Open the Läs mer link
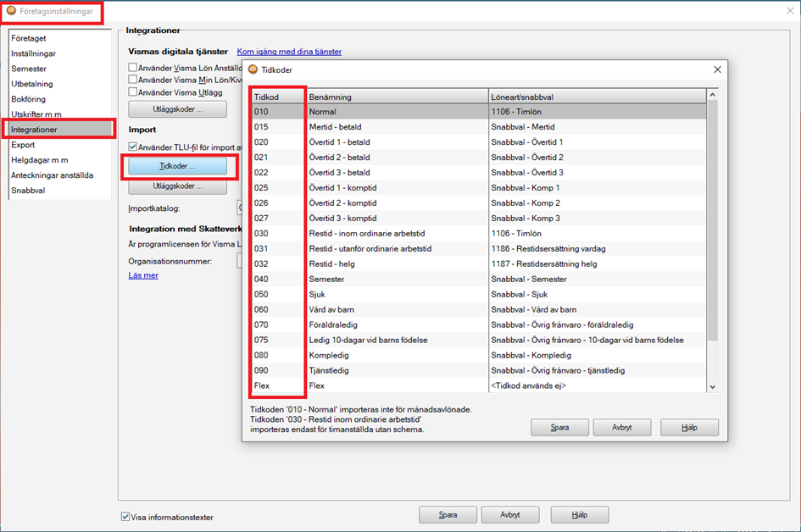Image resolution: width=801 pixels, height=532 pixels. (142, 275)
